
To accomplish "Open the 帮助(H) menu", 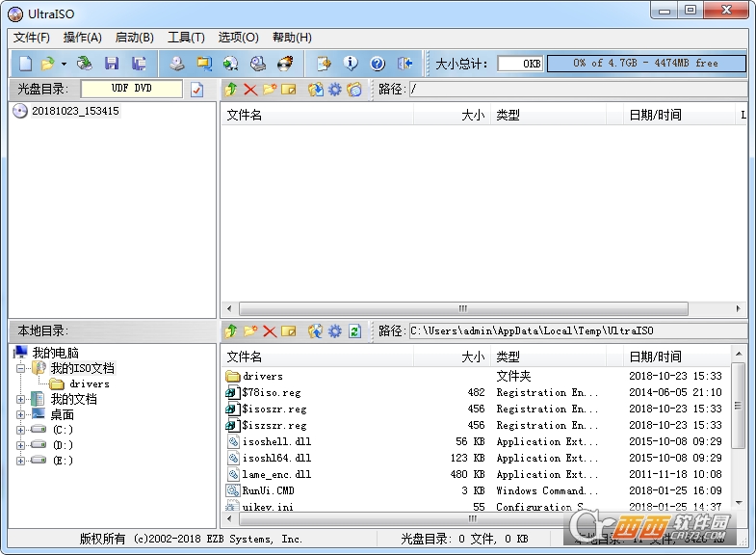I will (292, 38).
